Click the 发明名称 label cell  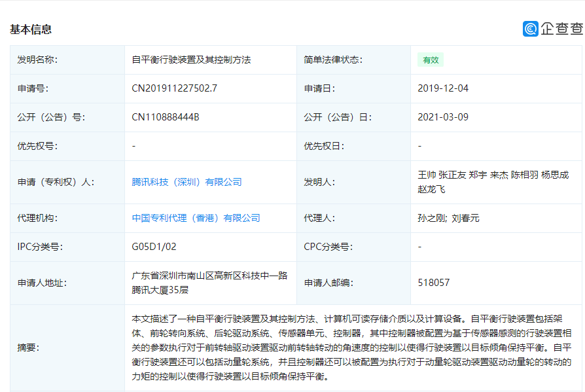point(67,60)
